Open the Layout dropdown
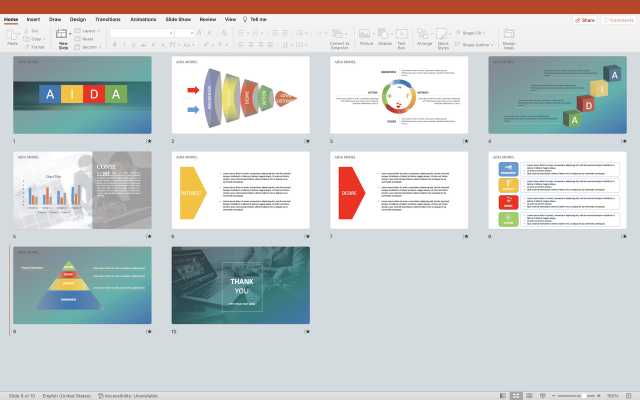Viewport: 640px width, 400px height. 90,31
